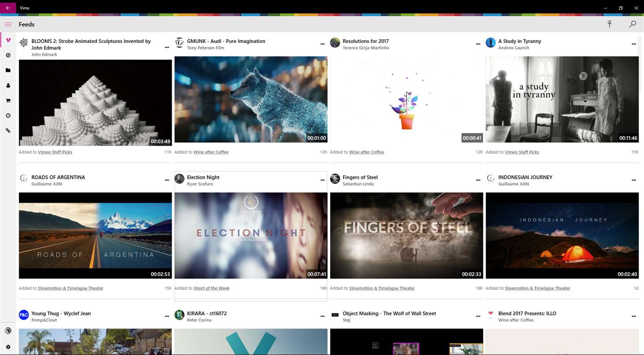The width and height of the screenshot is (644, 355).
Task: Open the hamburger navigation menu
Action: [x=8, y=24]
